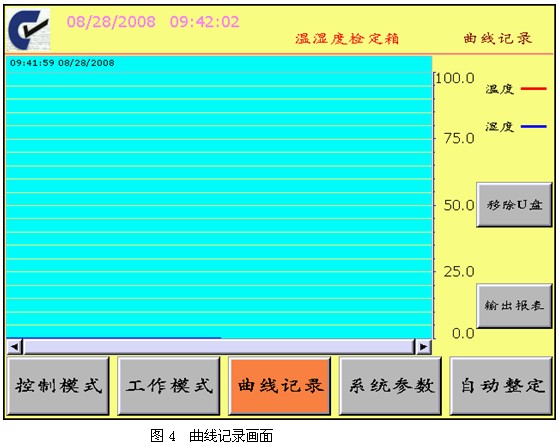This screenshot has width=559, height=446.
Task: Open the 系统参数 tab
Action: (391, 386)
